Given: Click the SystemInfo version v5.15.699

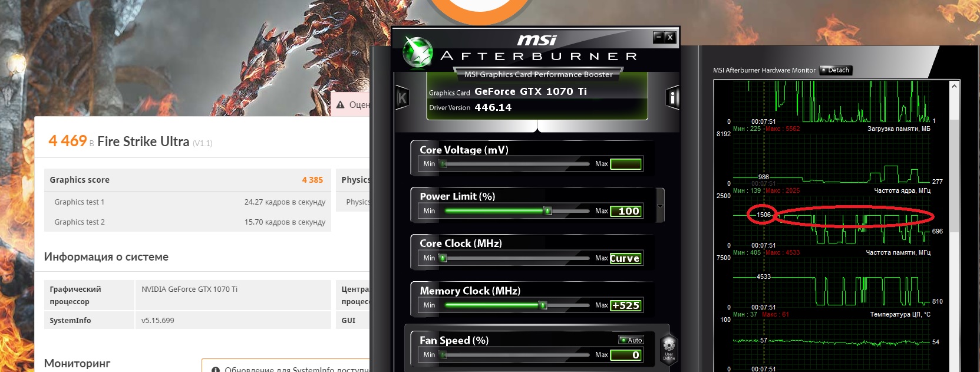Looking at the screenshot, I should click(158, 321).
